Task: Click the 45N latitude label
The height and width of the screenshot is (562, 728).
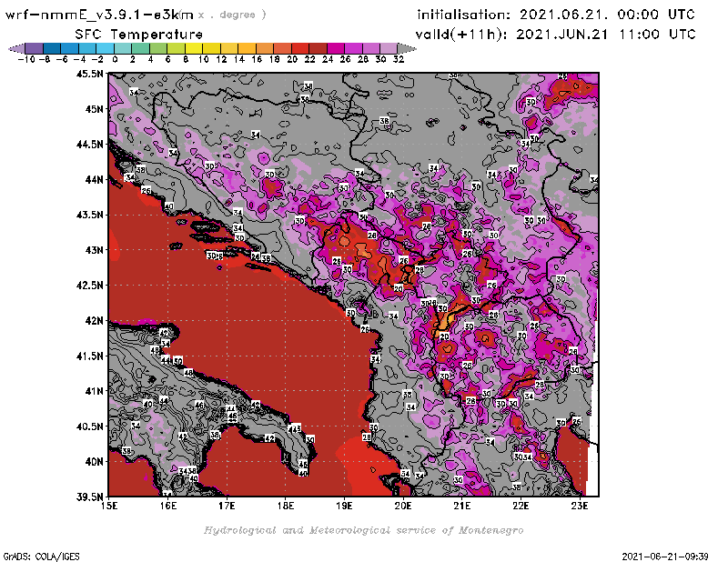Action: (x=94, y=109)
